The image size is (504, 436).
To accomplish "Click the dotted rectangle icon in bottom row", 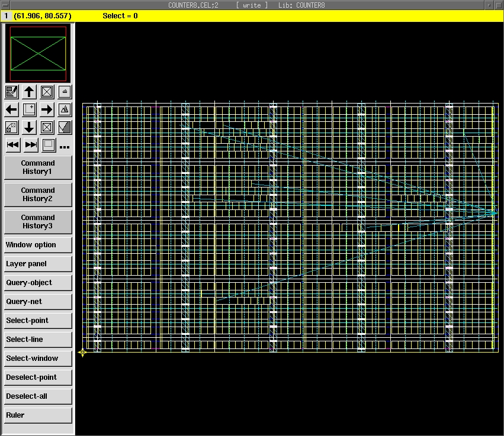I will click(49, 144).
